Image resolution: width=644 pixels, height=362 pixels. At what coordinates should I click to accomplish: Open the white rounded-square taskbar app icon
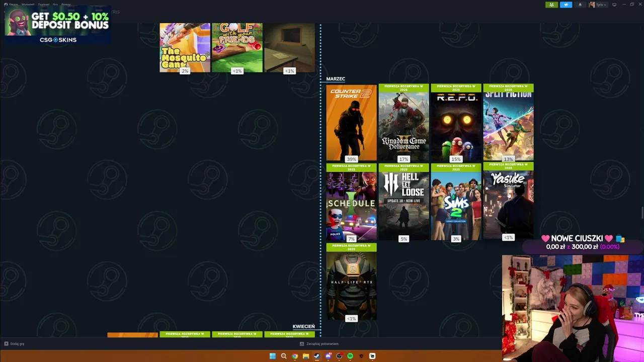(372, 356)
